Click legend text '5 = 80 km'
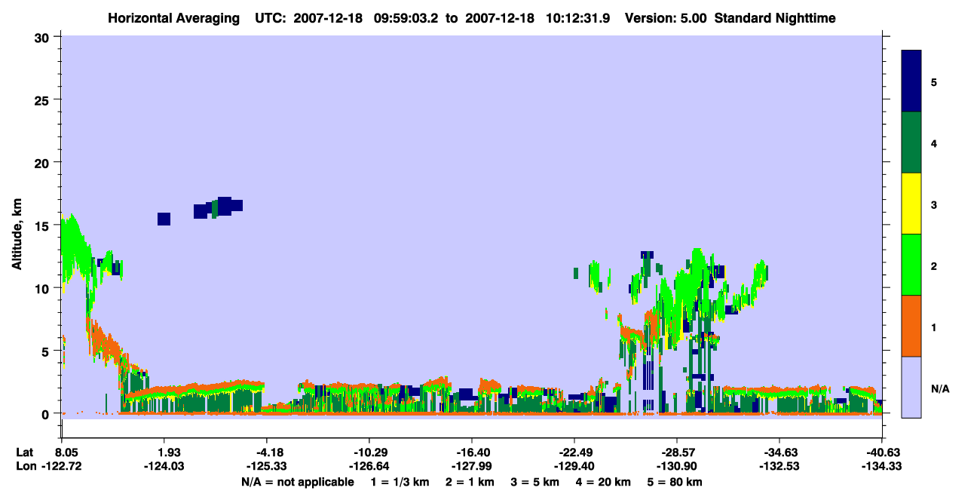This screenshot has height=503, width=980. pos(675,482)
